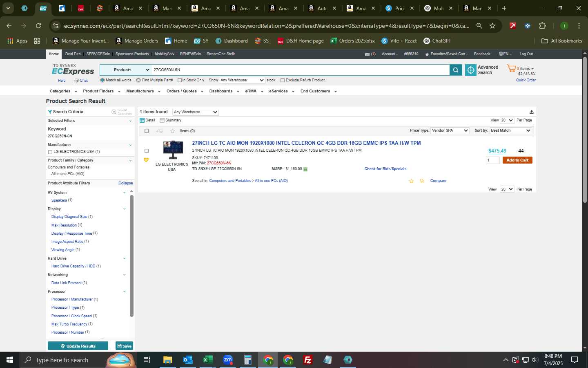Open FileZilla from the taskbar
The width and height of the screenshot is (588, 368).
[x=308, y=360]
